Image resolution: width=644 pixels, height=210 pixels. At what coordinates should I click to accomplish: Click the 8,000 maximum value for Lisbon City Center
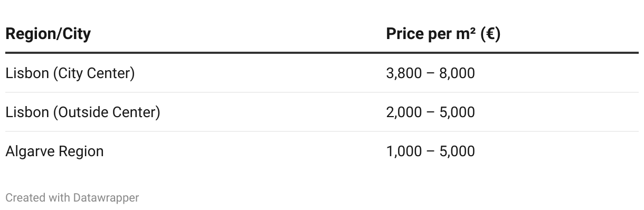[457, 73]
